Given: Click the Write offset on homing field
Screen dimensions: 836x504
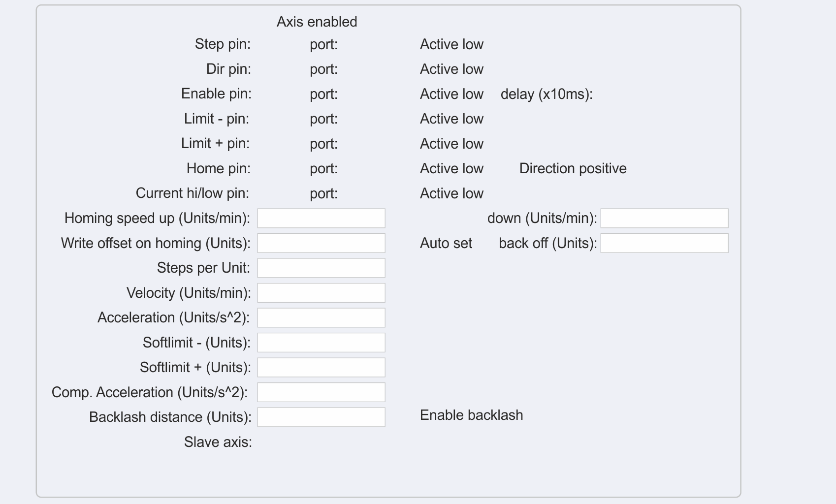Looking at the screenshot, I should tap(321, 243).
